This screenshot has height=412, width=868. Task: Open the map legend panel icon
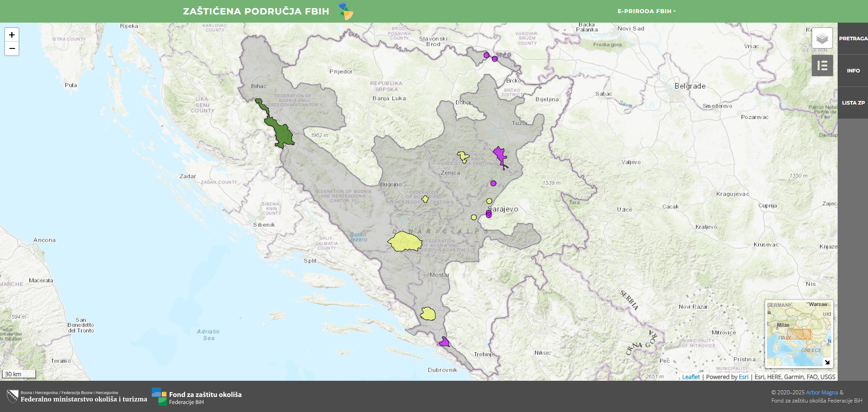[822, 65]
